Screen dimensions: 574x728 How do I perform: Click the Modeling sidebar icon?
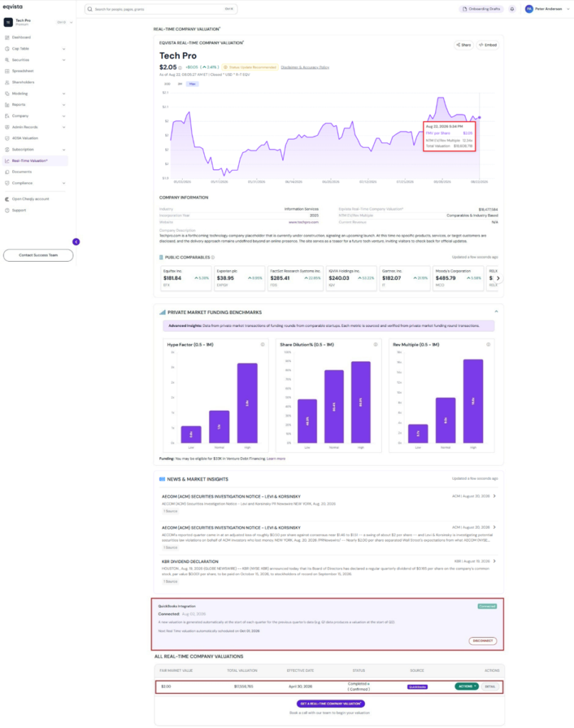point(7,93)
